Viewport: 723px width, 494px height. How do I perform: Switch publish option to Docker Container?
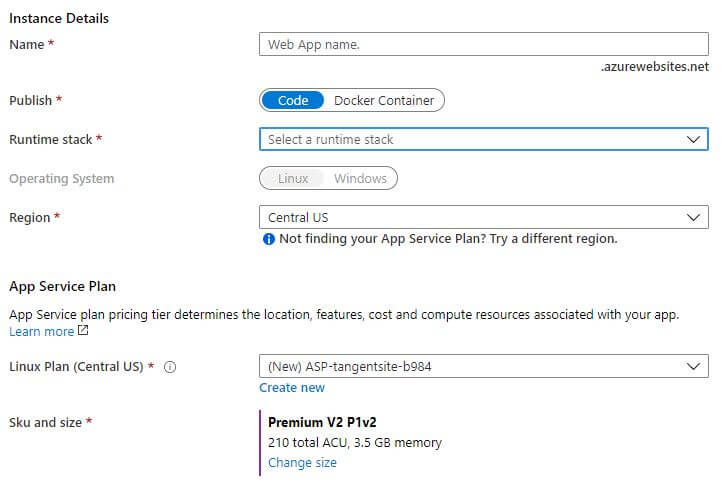click(x=384, y=100)
